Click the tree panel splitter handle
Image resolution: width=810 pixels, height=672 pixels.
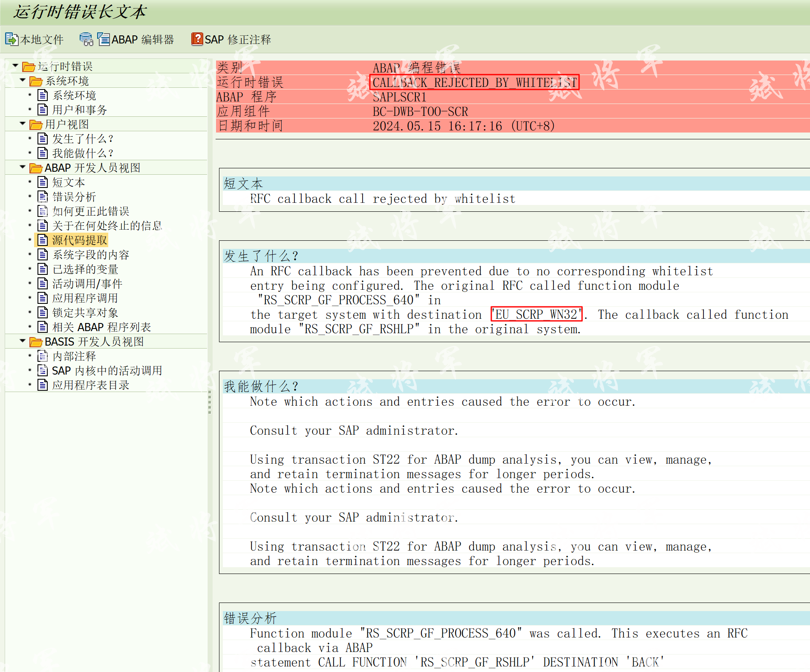[210, 403]
